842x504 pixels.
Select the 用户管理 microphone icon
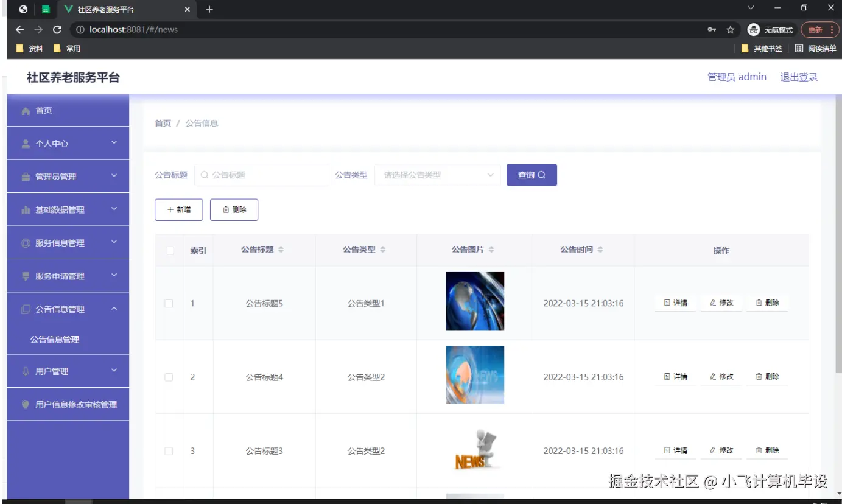[x=25, y=371]
